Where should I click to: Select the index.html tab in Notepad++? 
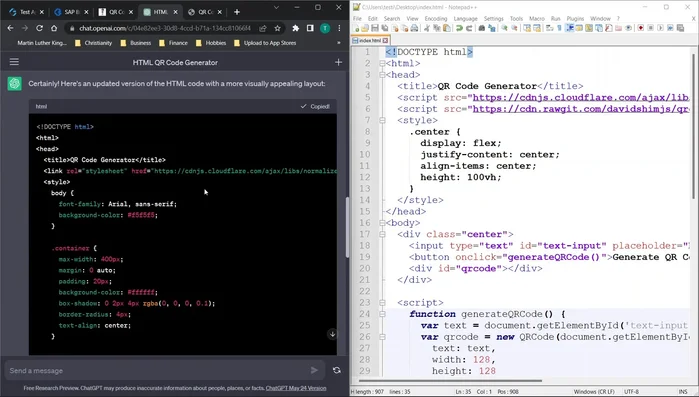point(369,41)
